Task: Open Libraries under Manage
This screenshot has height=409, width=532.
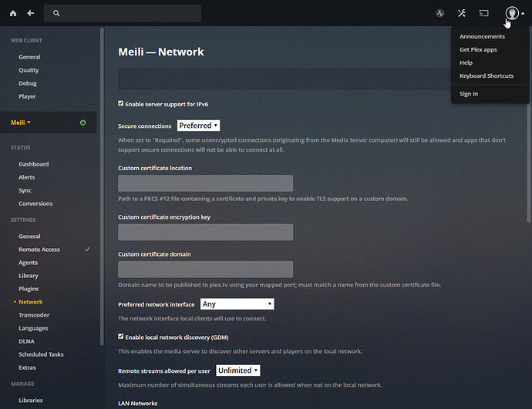Action: (31, 401)
